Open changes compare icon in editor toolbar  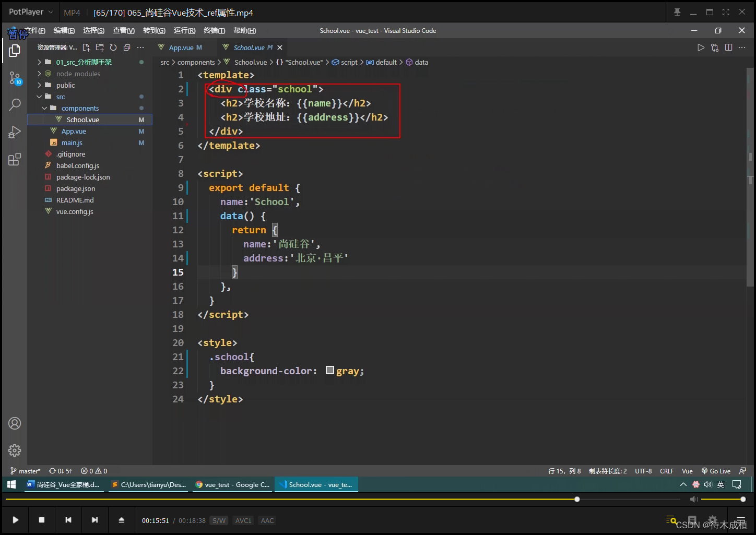click(715, 47)
